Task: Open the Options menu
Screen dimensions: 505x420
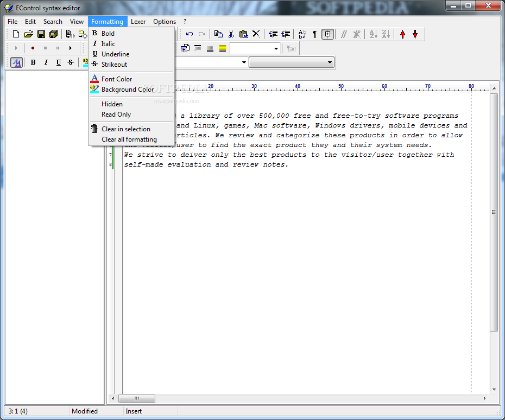Action: point(165,22)
